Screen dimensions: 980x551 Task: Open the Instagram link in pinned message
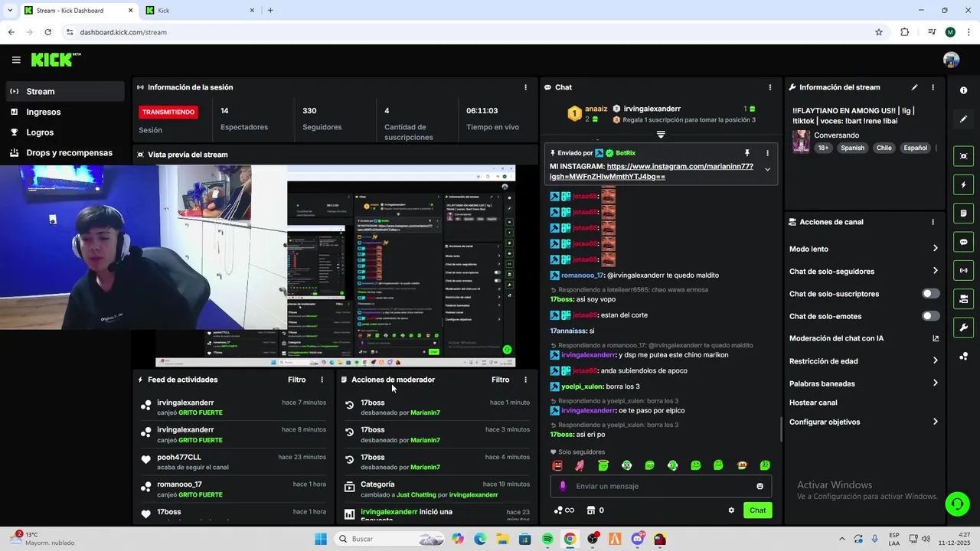pos(652,171)
